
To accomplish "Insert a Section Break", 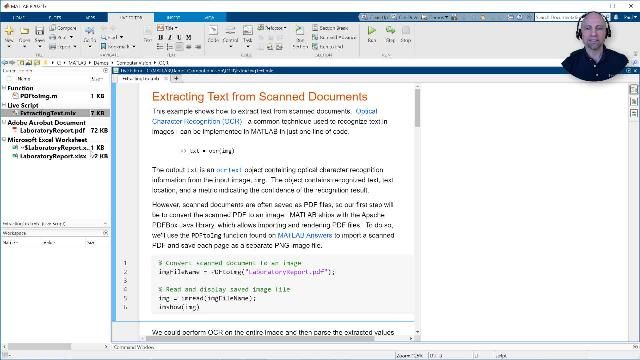I will [x=330, y=28].
